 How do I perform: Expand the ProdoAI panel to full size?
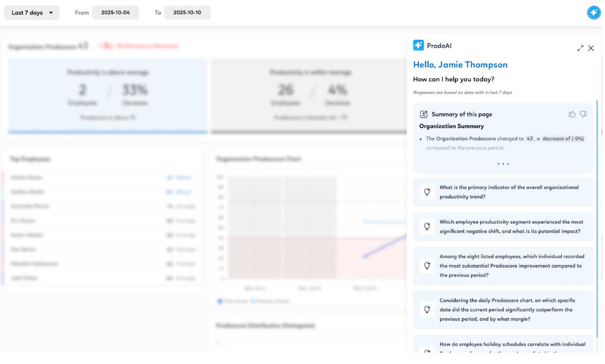(580, 48)
